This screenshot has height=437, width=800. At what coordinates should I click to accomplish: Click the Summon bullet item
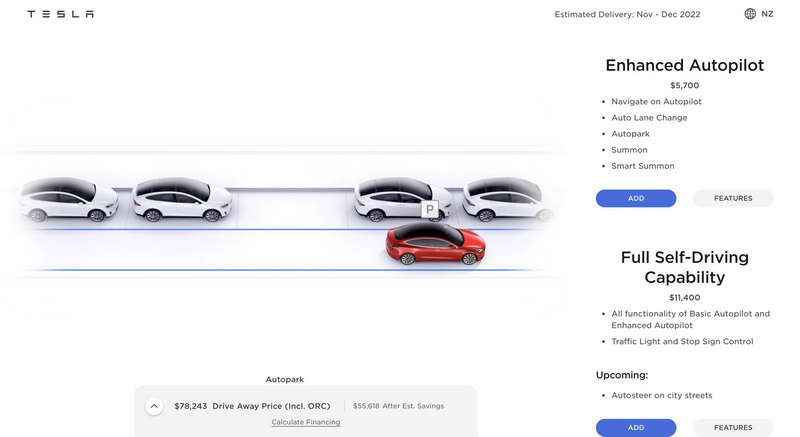coord(629,150)
